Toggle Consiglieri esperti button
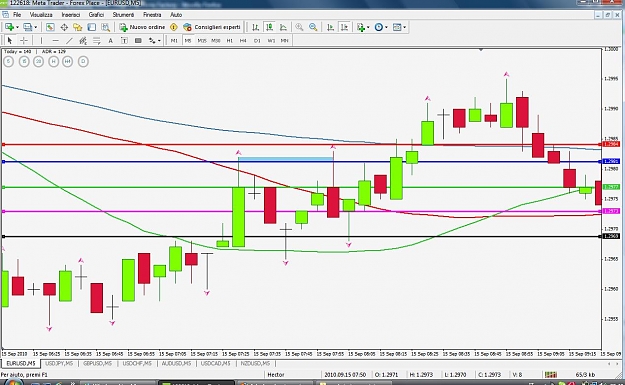 coord(212,27)
